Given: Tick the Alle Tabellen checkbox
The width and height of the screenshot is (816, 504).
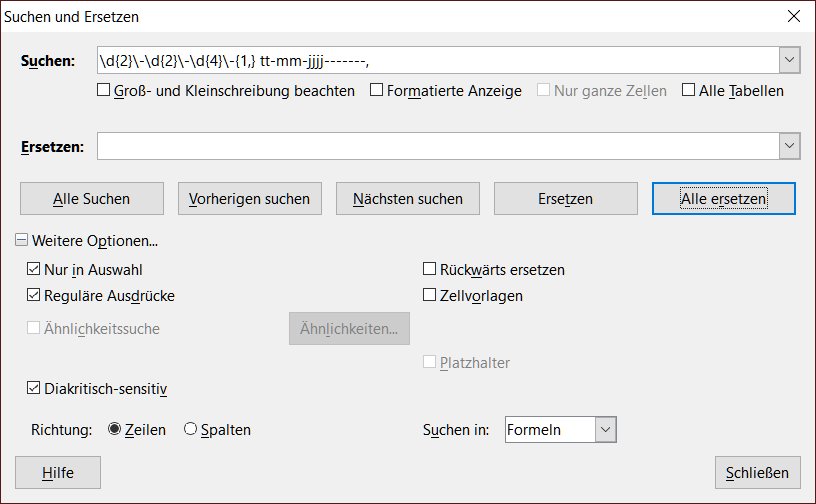Looking at the screenshot, I should pos(688,90).
